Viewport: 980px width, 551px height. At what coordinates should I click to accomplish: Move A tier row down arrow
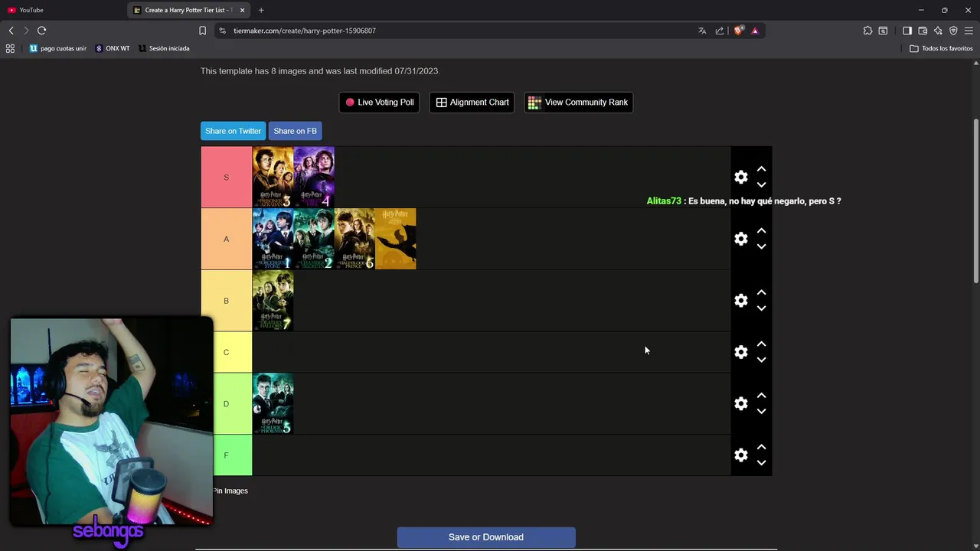point(761,246)
